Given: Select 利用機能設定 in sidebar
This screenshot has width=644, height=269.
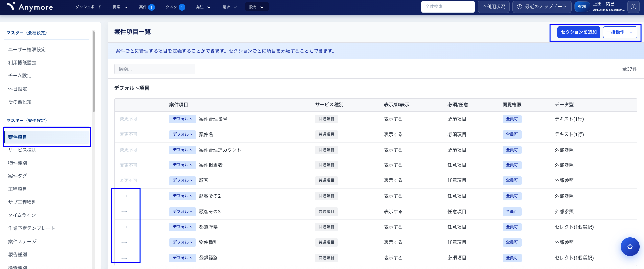Looking at the screenshot, I should coord(22,63).
